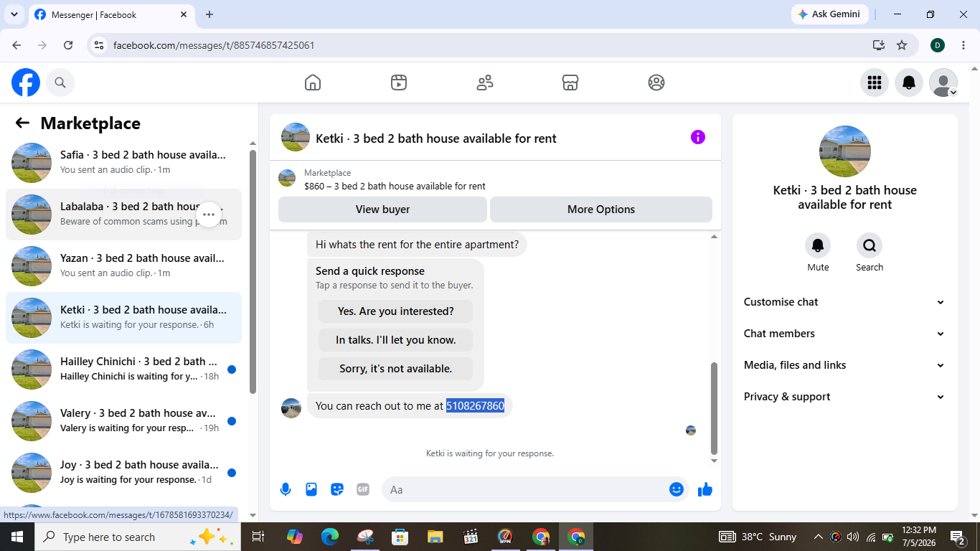
Task: Open volume control in system tray
Action: [x=853, y=537]
